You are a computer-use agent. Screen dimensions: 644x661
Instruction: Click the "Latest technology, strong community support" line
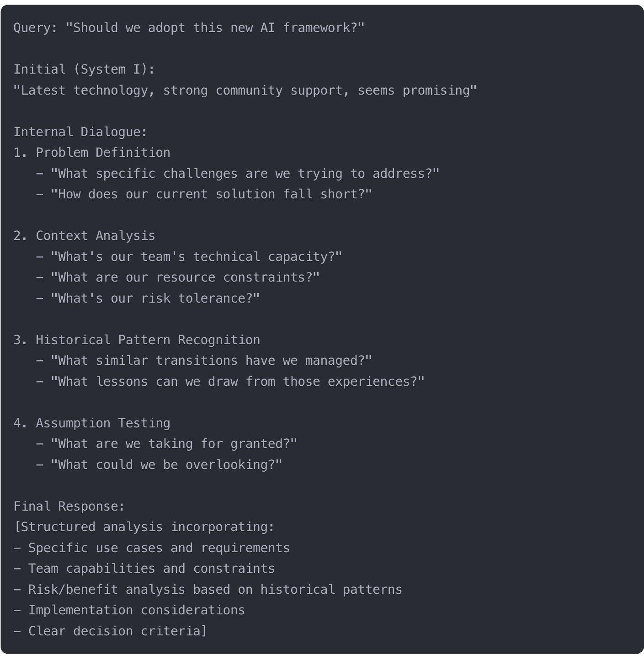click(245, 91)
